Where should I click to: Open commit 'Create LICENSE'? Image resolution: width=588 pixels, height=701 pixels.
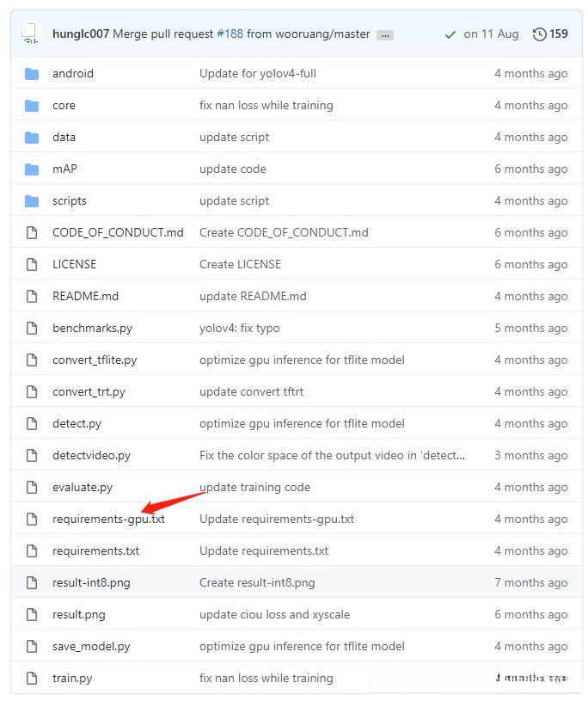(x=240, y=264)
